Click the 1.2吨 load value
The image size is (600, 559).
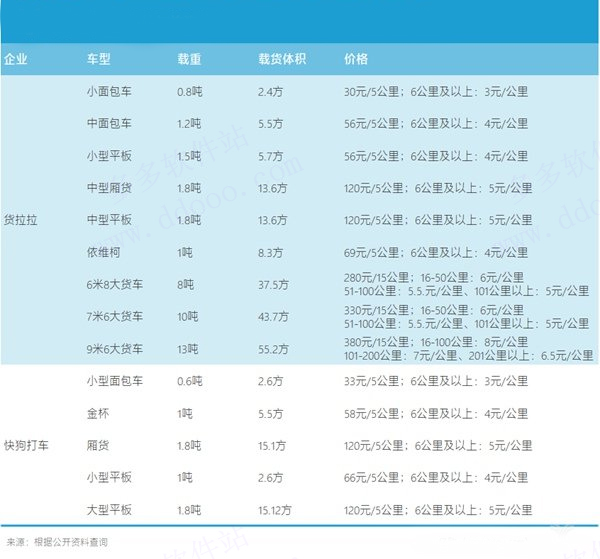(189, 124)
